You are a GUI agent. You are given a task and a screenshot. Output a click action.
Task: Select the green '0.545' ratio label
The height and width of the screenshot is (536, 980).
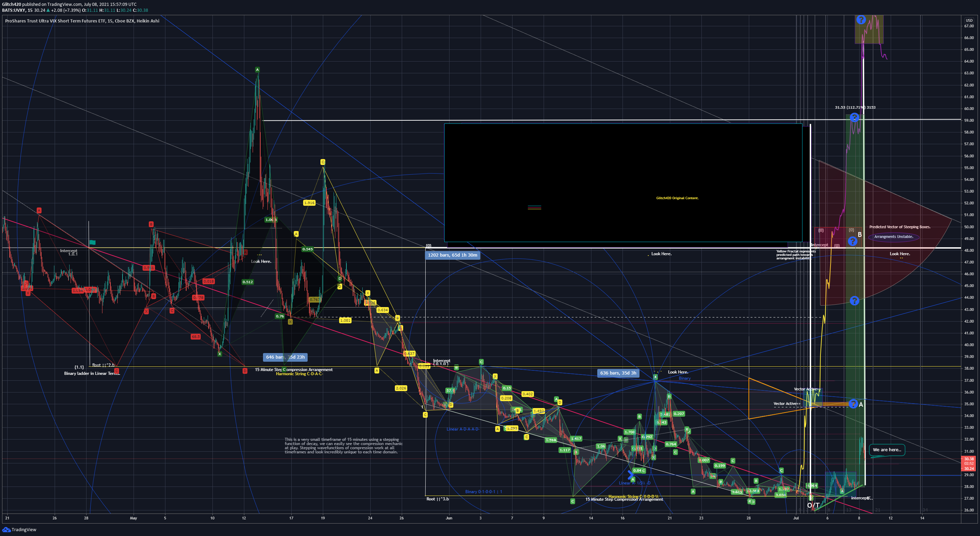tap(307, 249)
